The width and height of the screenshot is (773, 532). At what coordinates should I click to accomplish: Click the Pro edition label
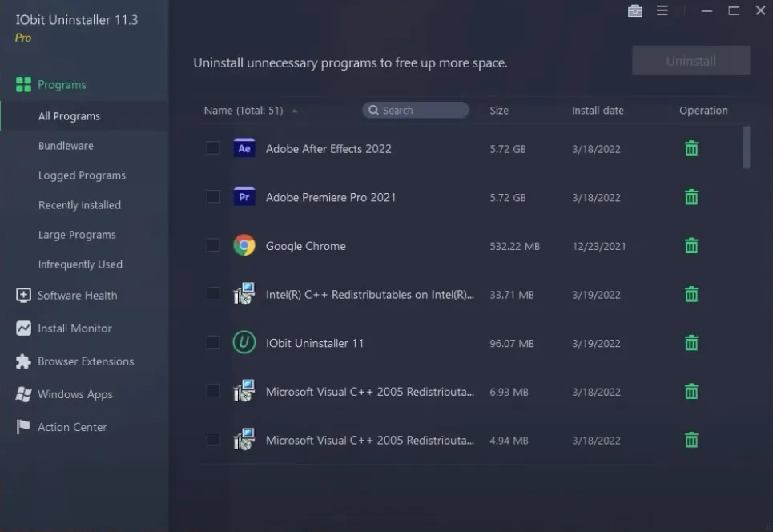click(x=23, y=38)
